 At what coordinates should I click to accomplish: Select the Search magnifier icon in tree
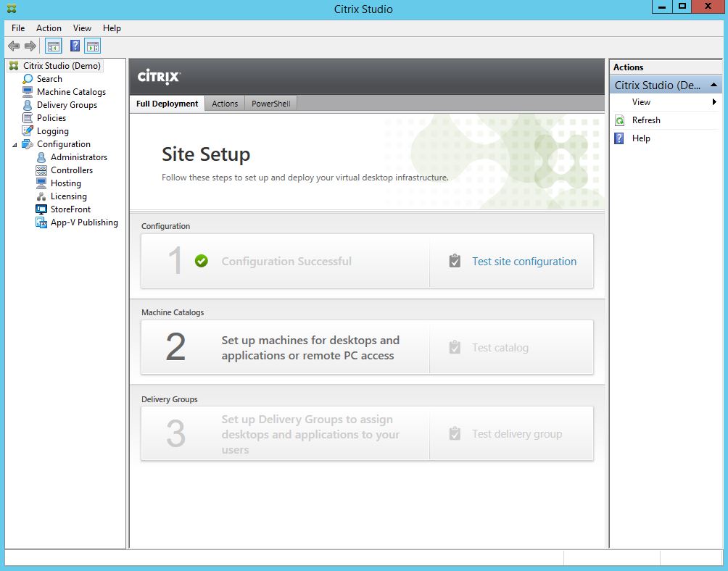(28, 79)
